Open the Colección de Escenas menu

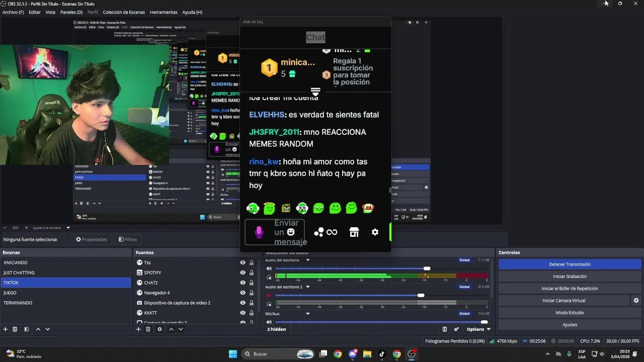[x=124, y=12]
